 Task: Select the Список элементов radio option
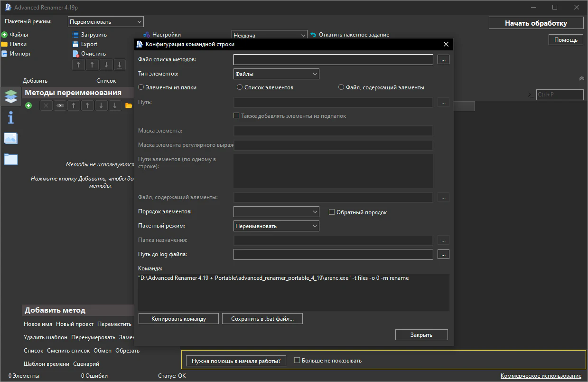[240, 87]
